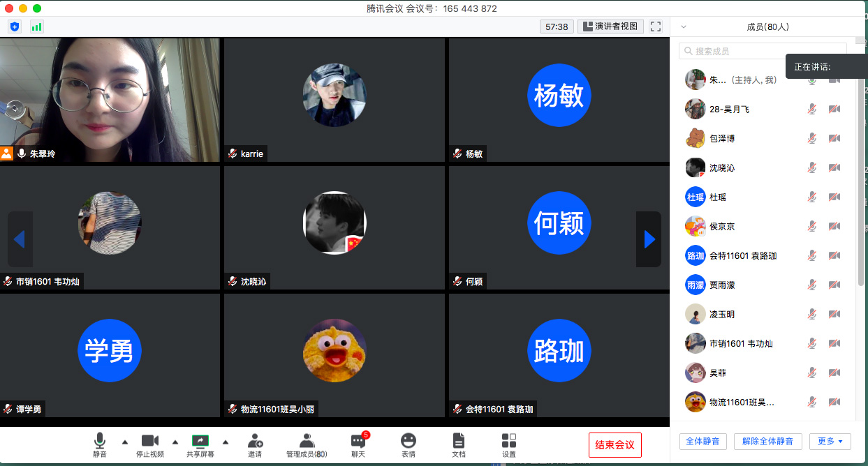The image size is (868, 466).
Task: Click the 停止视频 camera icon
Action: coord(150,441)
